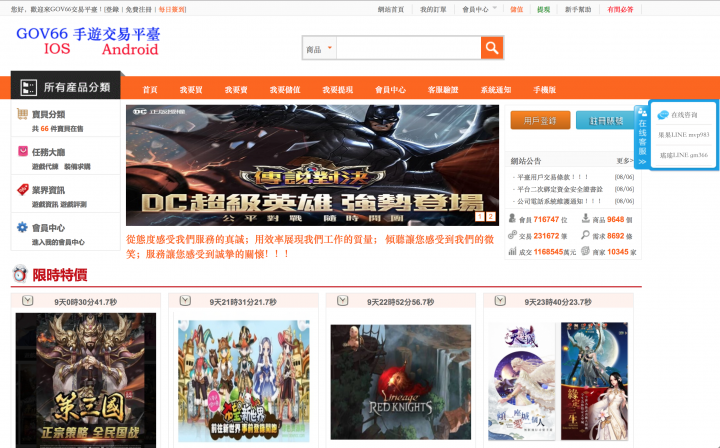Viewport: 720px width, 448px height.
Task: Click the LINE mvp983 support contact
Action: 684,135
